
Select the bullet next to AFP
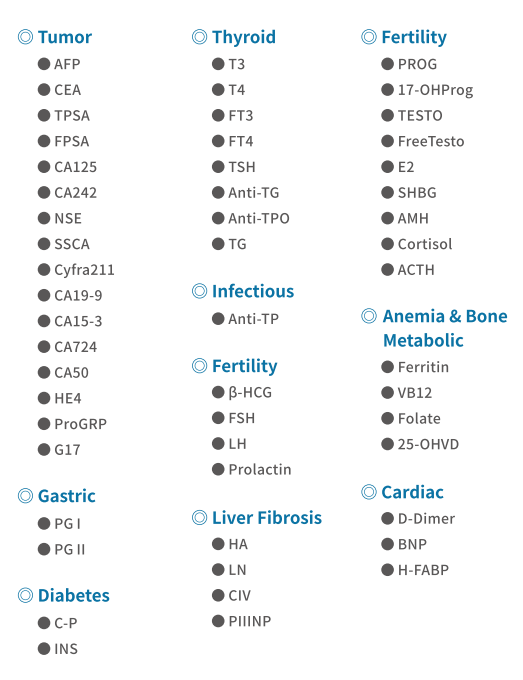point(44,64)
